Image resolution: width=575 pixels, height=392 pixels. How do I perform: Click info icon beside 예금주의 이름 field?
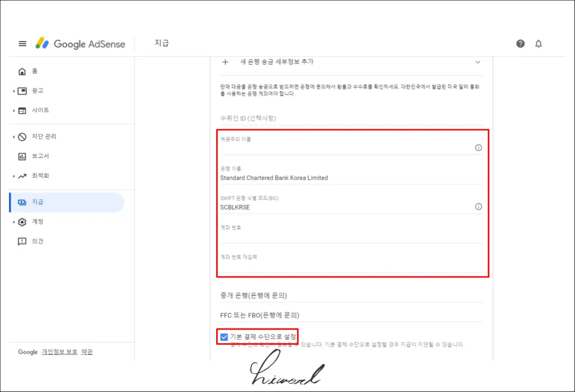click(x=478, y=148)
